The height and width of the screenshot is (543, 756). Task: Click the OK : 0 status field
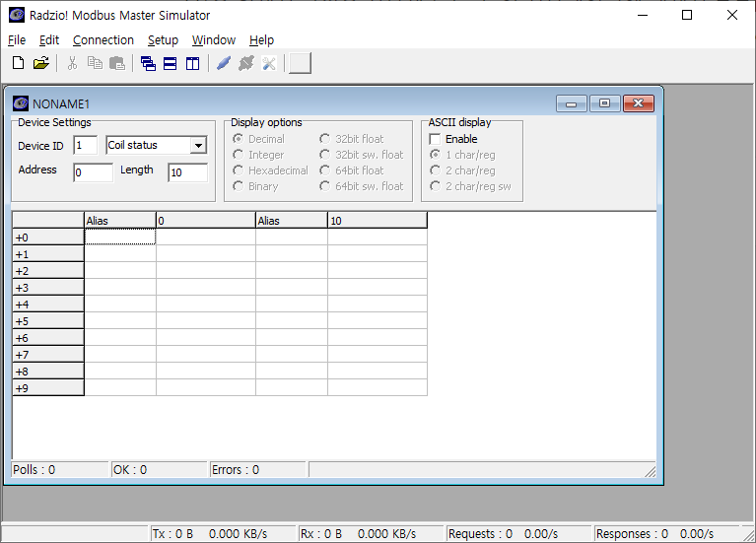click(160, 470)
